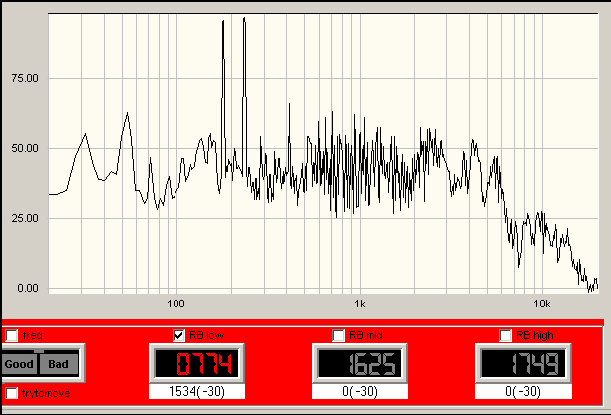The image size is (611, 415).
Task: Tick the RB high checkbox
Action: point(505,335)
